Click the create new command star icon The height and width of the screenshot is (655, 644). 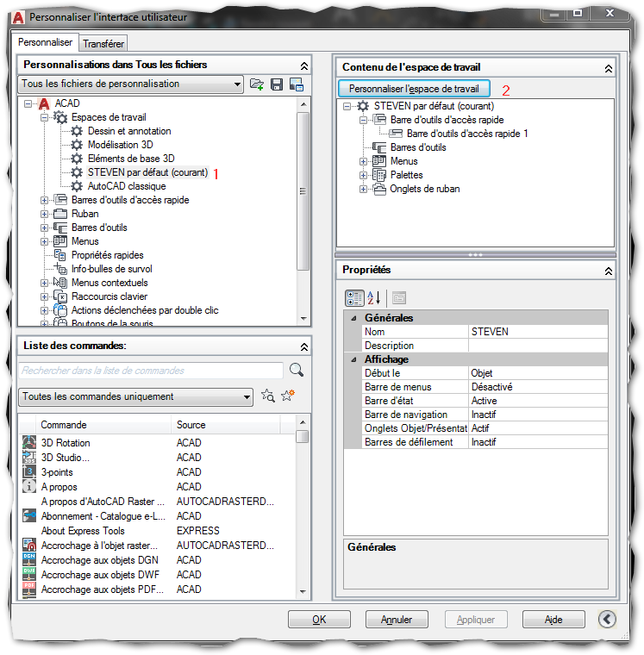coord(288,396)
